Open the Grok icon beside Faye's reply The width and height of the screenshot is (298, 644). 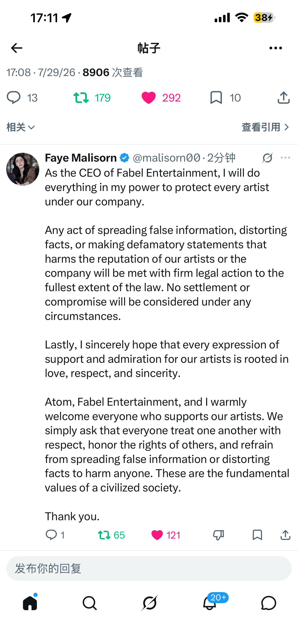[x=267, y=158]
